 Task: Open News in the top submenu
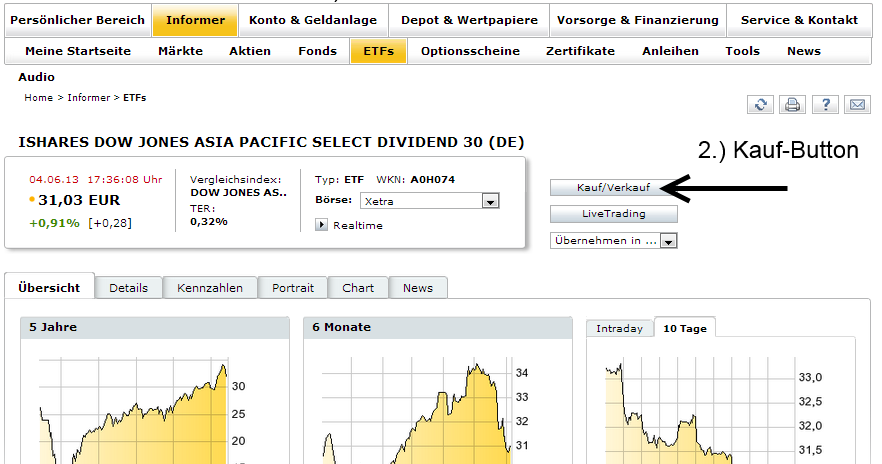[804, 51]
